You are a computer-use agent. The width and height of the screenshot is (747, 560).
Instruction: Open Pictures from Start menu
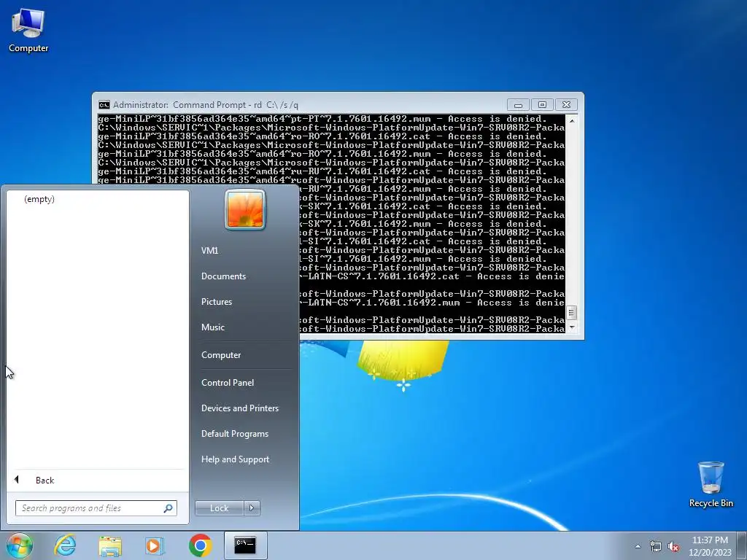[217, 301]
